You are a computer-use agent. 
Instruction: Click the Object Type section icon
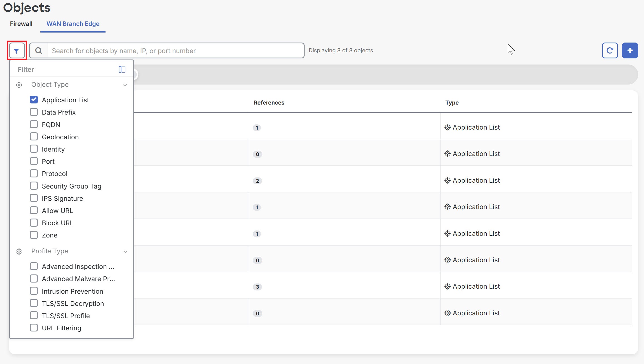click(19, 85)
